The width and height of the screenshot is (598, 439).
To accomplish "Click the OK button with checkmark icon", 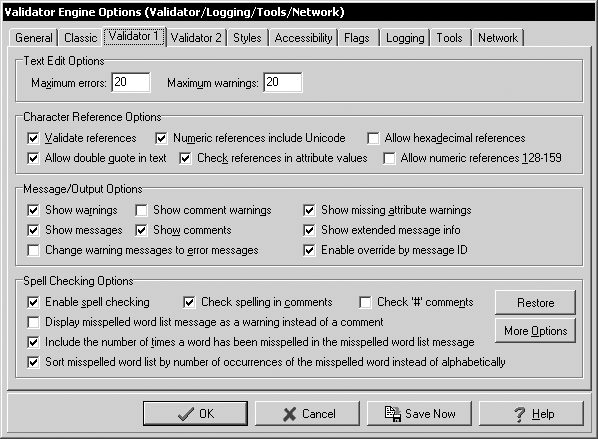I will coord(195,413).
